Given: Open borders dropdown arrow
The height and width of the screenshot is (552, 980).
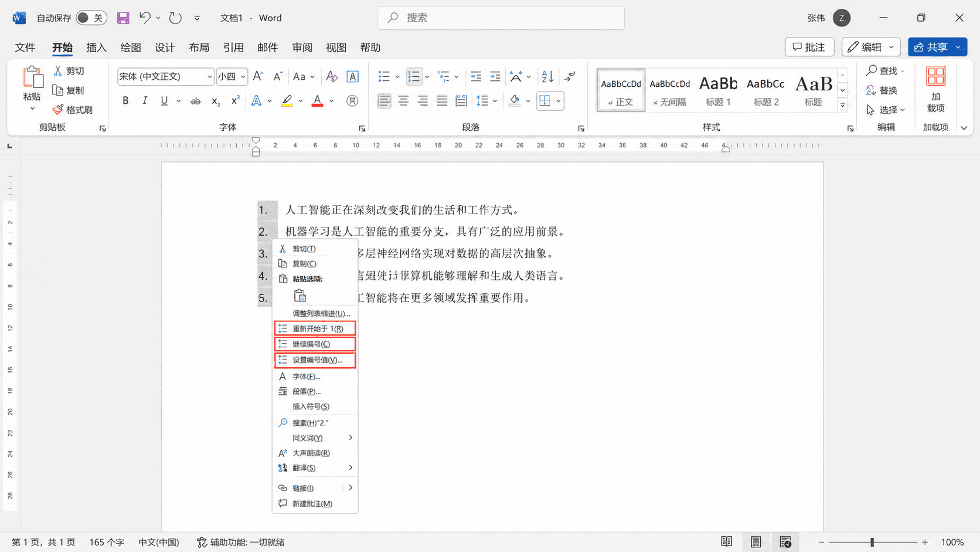Looking at the screenshot, I should (559, 101).
